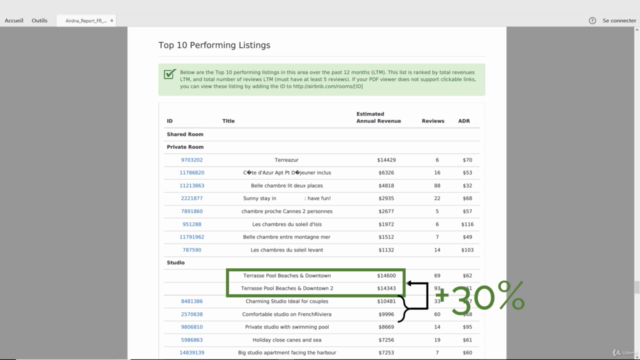Image resolution: width=640 pixels, height=360 pixels.
Task: Open listing ID 11213863
Action: [x=192, y=186]
